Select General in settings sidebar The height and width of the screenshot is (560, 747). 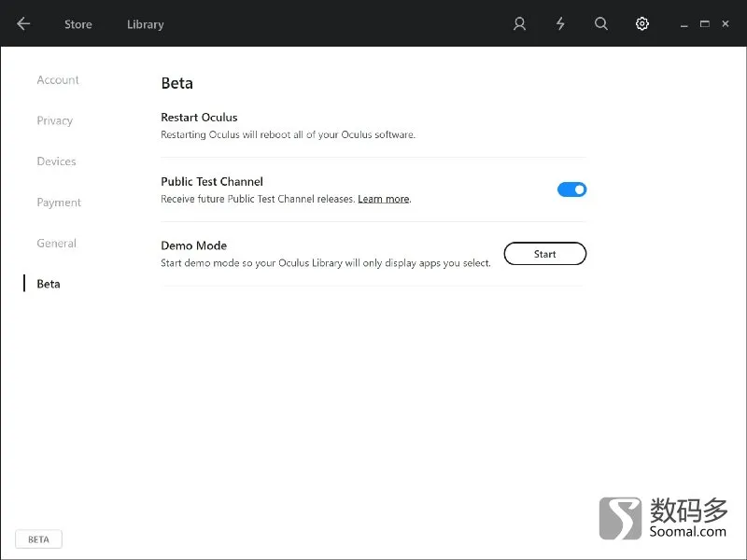click(x=56, y=244)
